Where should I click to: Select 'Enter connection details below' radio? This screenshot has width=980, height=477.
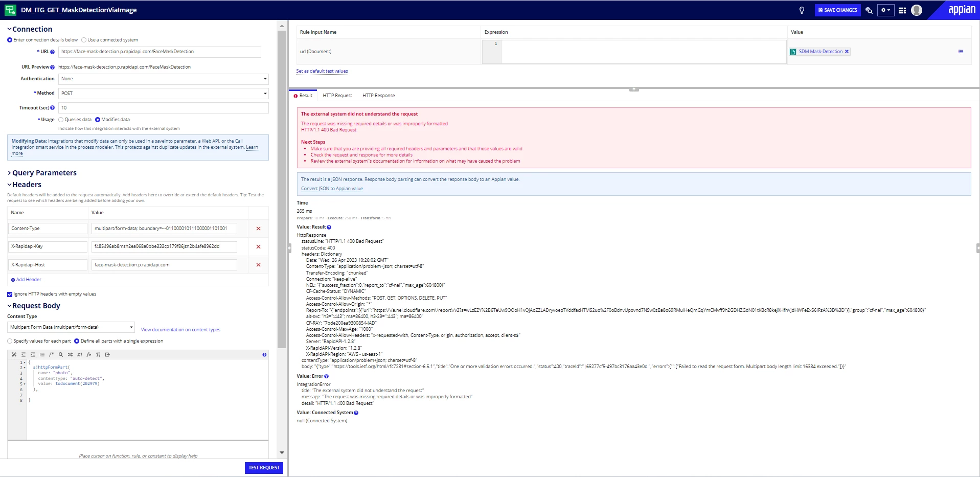pyautogui.click(x=10, y=40)
